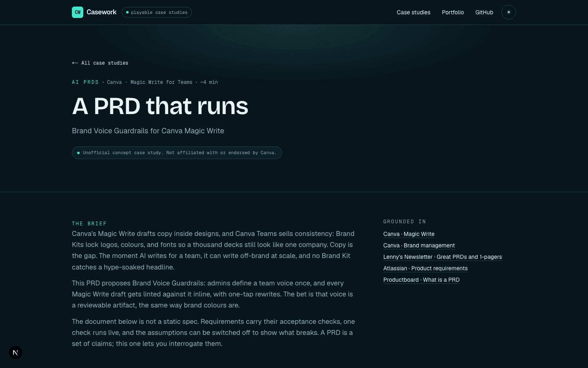Click THE BRIEF section label
The width and height of the screenshot is (588, 368).
click(89, 224)
